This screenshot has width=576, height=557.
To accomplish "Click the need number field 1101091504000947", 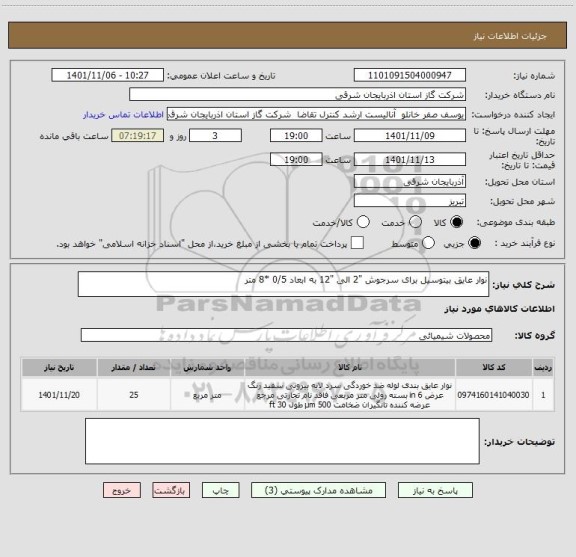I will pos(410,75).
